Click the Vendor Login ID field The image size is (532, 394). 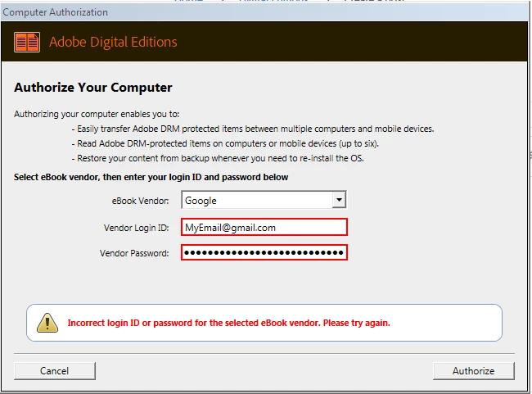tap(264, 227)
